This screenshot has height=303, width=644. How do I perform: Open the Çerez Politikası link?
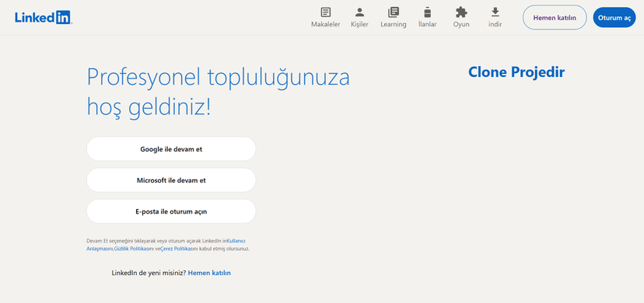[177, 249]
